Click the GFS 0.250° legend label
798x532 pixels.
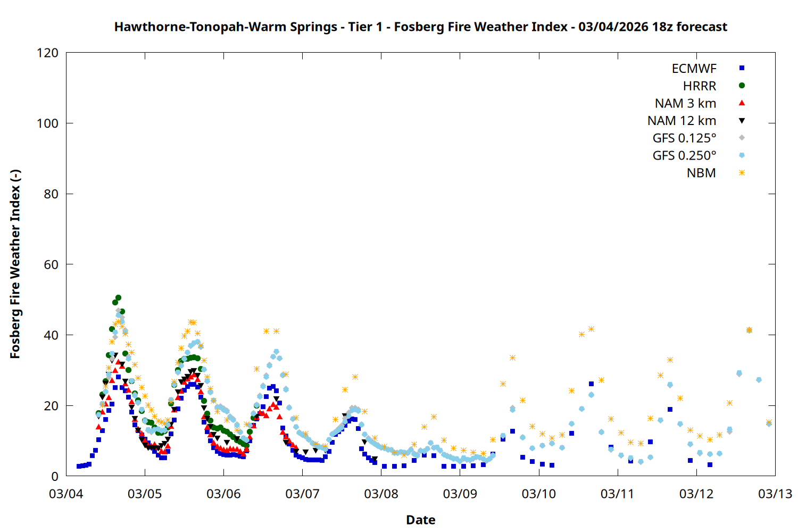pyautogui.click(x=684, y=156)
